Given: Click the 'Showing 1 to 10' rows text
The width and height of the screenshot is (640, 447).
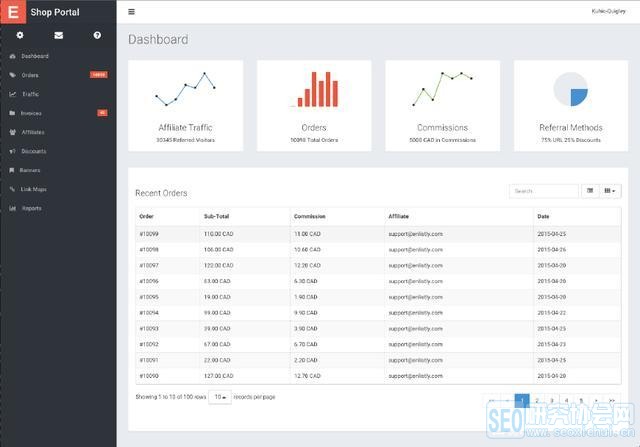Looking at the screenshot, I should [171, 397].
